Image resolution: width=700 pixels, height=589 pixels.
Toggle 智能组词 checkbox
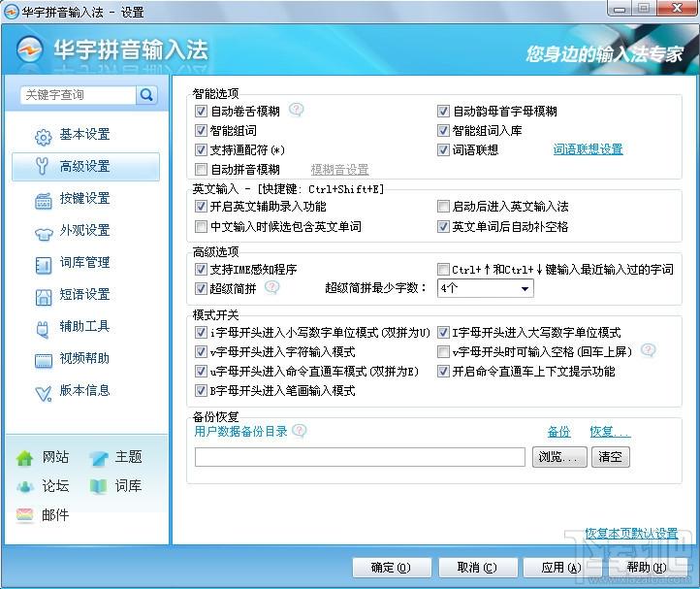[x=201, y=130]
